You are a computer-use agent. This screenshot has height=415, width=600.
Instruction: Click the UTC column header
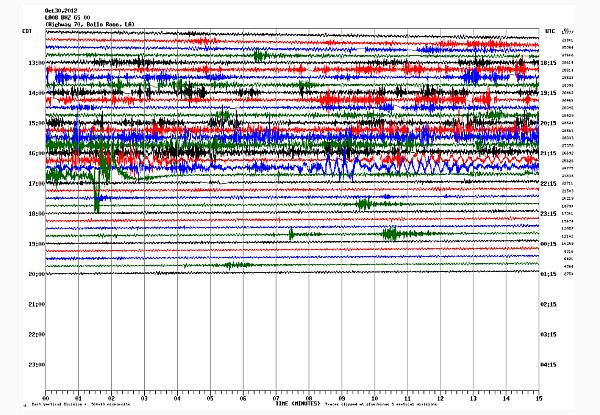(548, 32)
